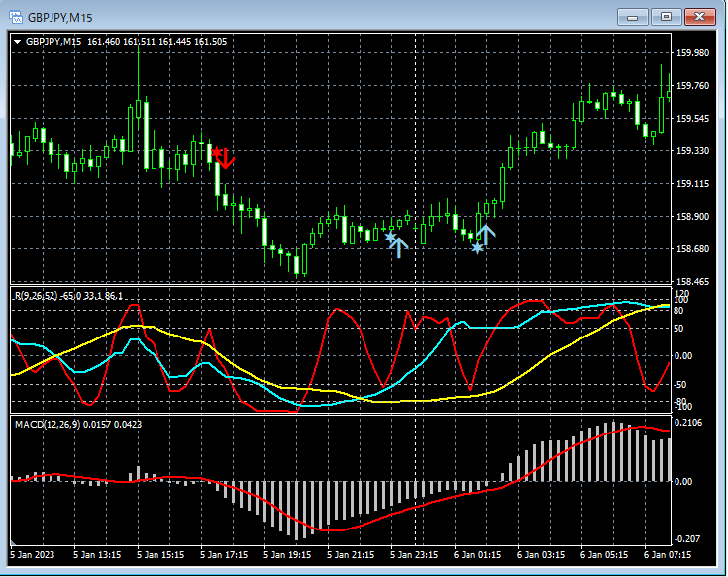Click the 159.980 price level label
Screen dimensions: 728x577
(x=692, y=53)
